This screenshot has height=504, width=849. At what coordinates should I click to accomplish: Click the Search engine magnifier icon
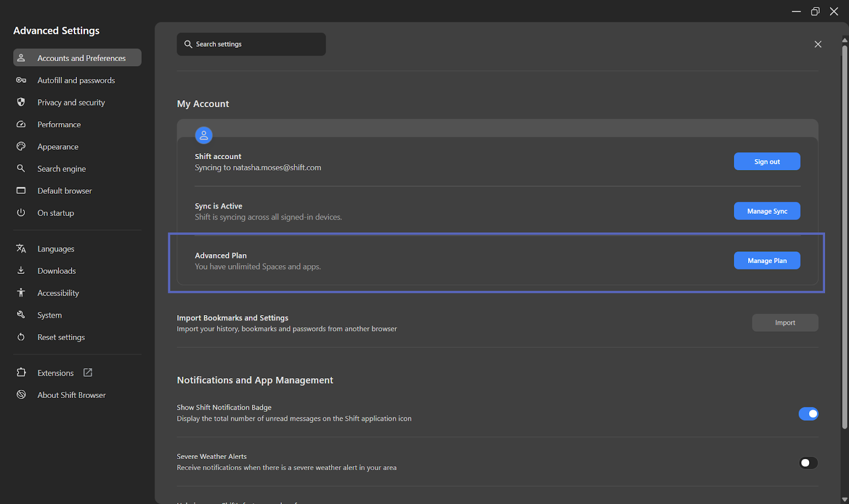pos(21,168)
